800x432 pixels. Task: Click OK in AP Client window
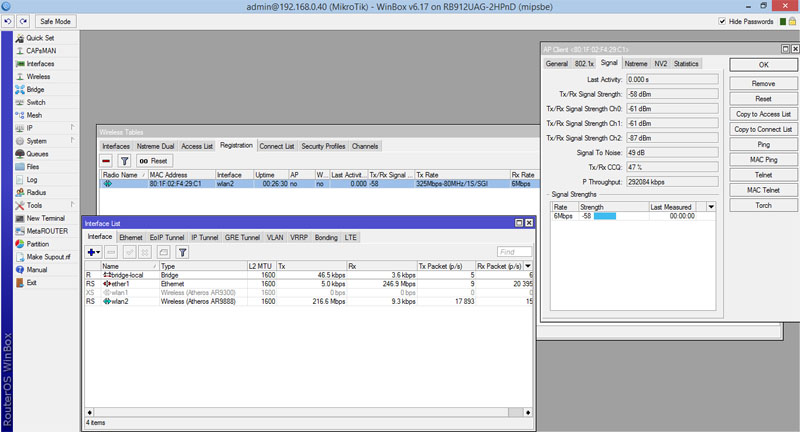pyautogui.click(x=763, y=65)
